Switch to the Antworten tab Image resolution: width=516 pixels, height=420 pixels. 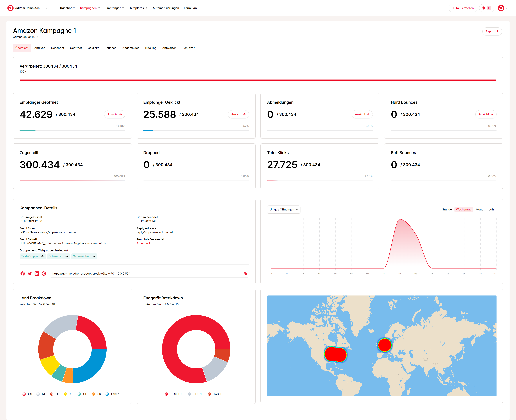coord(169,48)
